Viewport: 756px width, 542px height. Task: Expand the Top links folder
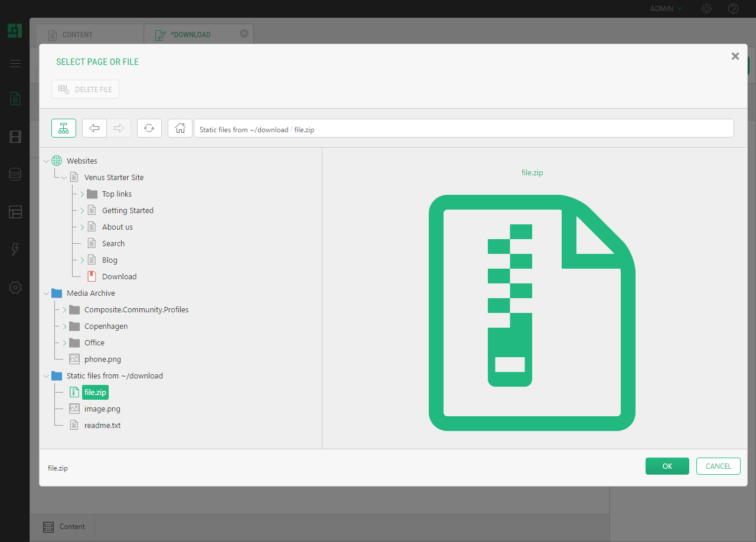(x=82, y=194)
